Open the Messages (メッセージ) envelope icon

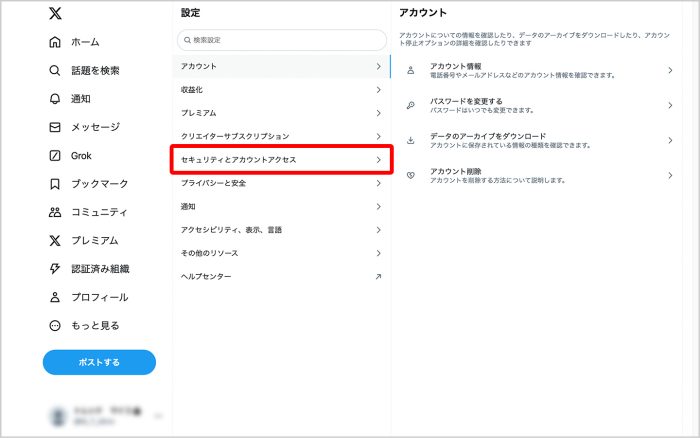coord(55,127)
